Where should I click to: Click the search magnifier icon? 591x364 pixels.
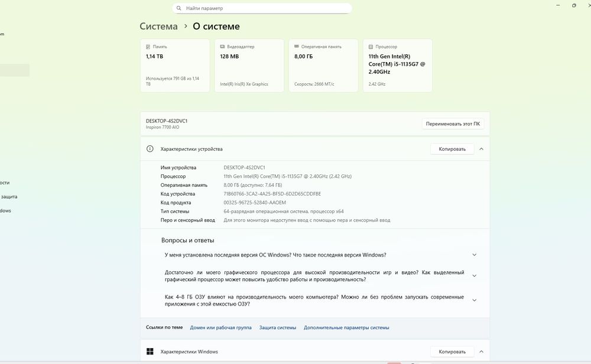(x=178, y=8)
